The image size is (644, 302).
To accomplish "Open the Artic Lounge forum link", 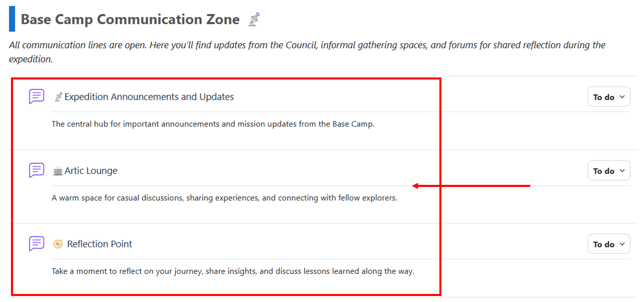I will 91,171.
